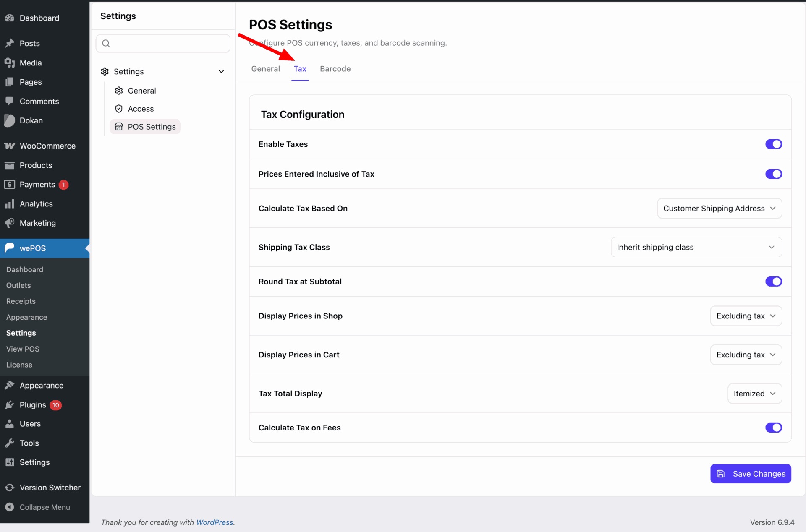The width and height of the screenshot is (806, 532).
Task: Click the Version 6.9.4 footer text
Action: 772,522
